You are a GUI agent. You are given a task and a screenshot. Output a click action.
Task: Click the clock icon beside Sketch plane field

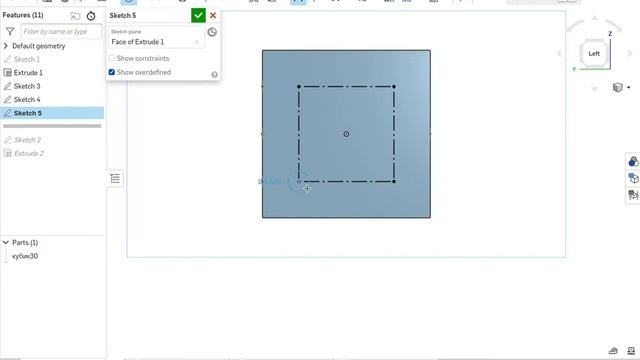tap(212, 32)
